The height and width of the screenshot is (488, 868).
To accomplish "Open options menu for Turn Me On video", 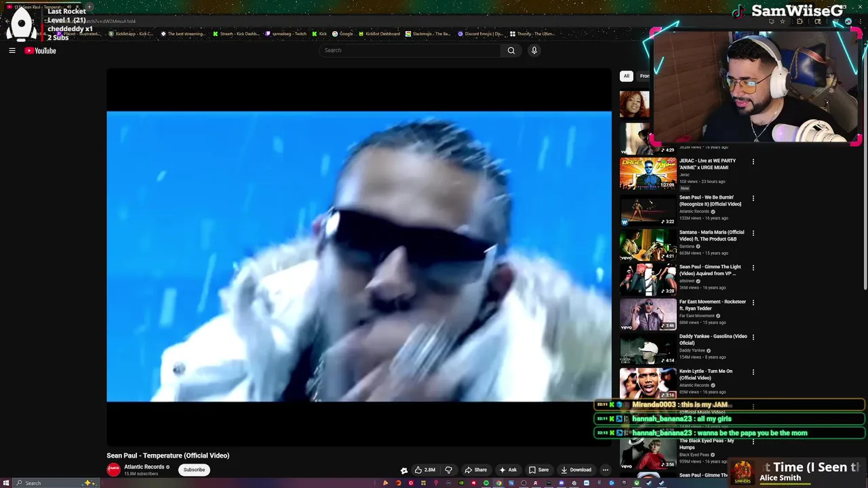I will (753, 372).
